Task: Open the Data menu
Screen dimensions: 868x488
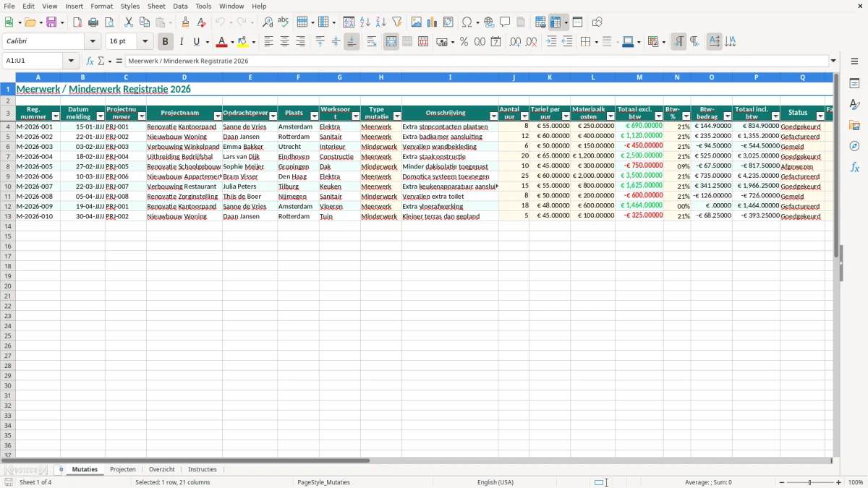Action: tap(180, 6)
